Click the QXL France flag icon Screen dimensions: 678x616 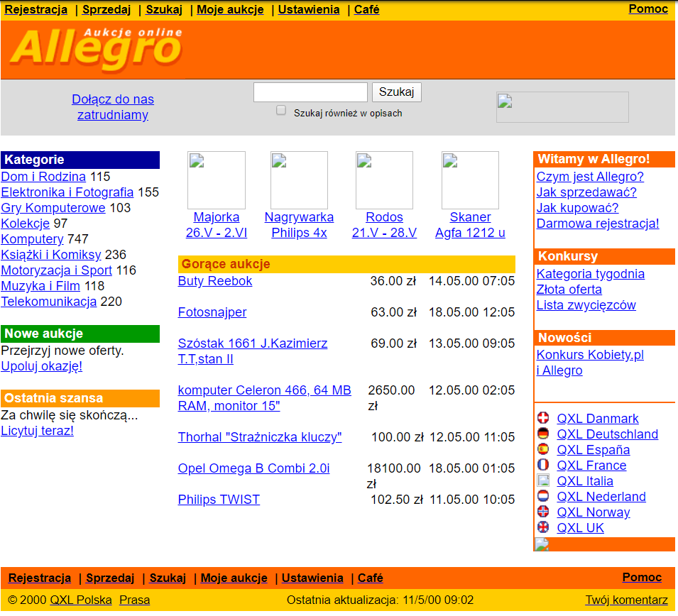coord(543,465)
